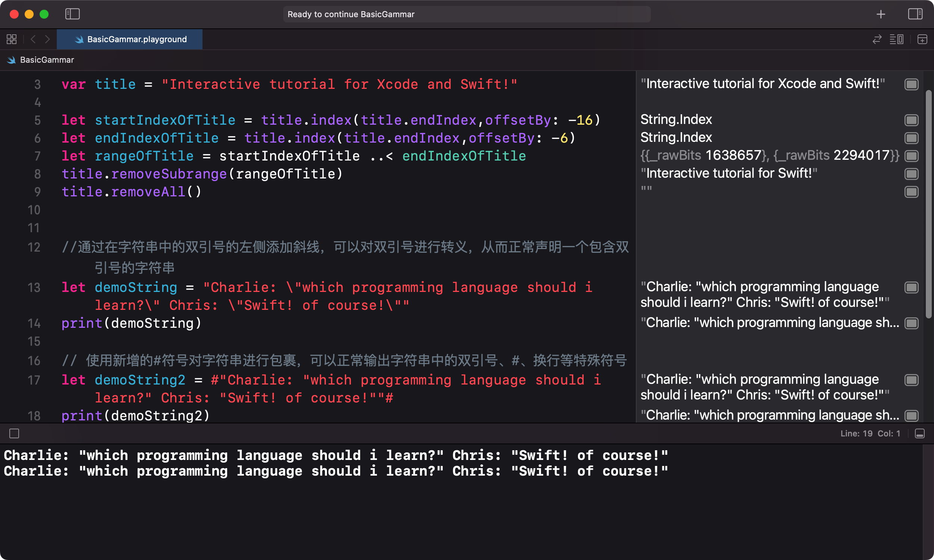Click the "var" keyword on line 3
The image size is (934, 560).
[x=74, y=84]
